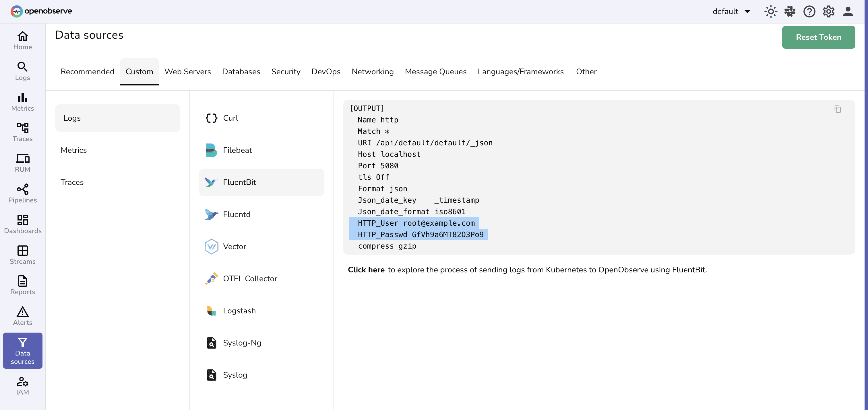Click the IAM icon in sidebar
The image size is (868, 410).
[x=22, y=385]
